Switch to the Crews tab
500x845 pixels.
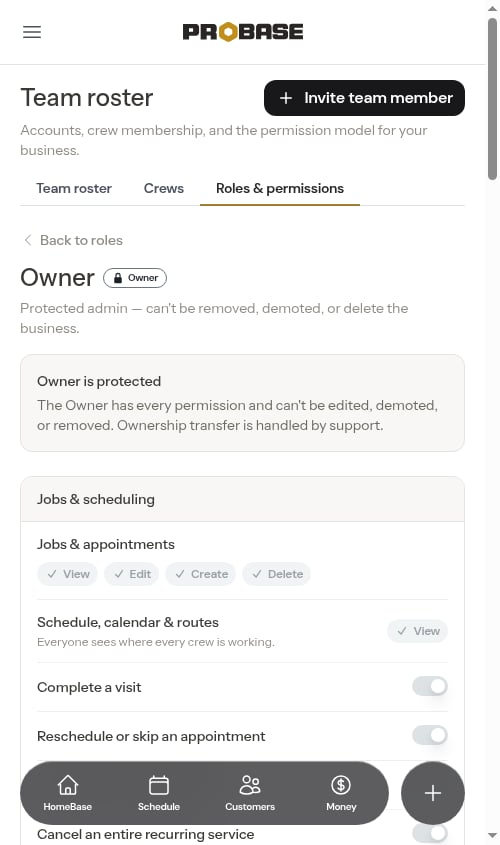[164, 188]
